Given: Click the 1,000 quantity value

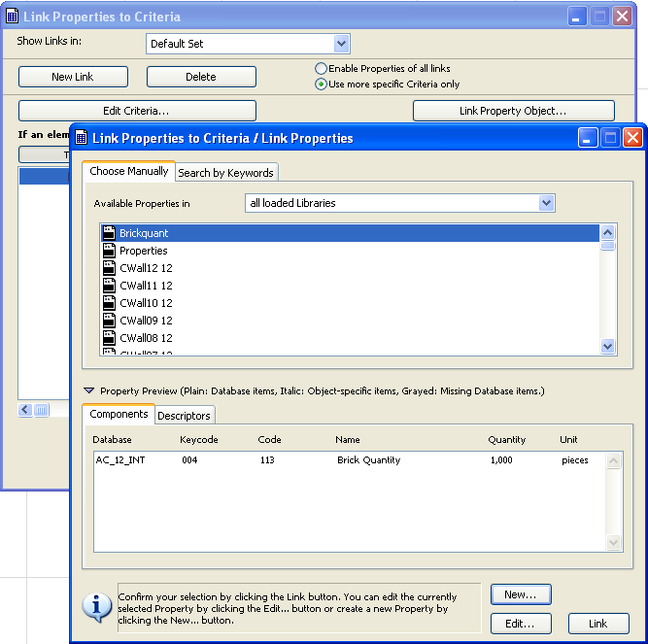Looking at the screenshot, I should pos(501,460).
